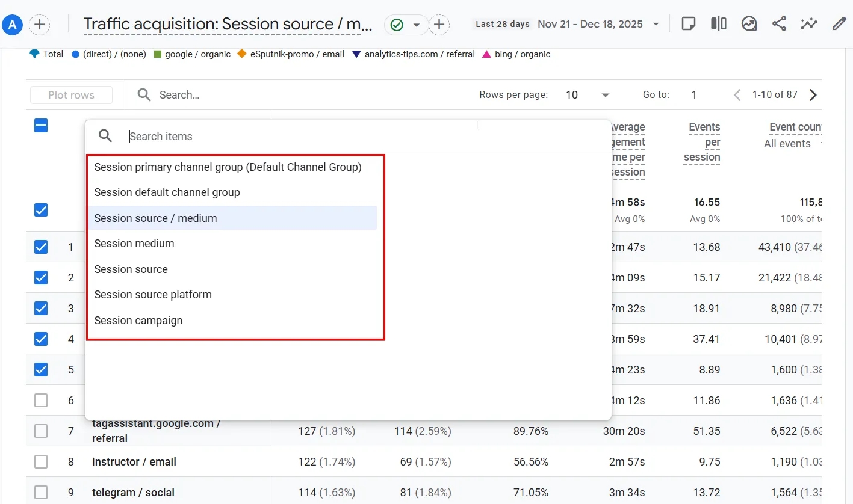
Task: Toggle the select-all header checkbox
Action: pos(41,126)
